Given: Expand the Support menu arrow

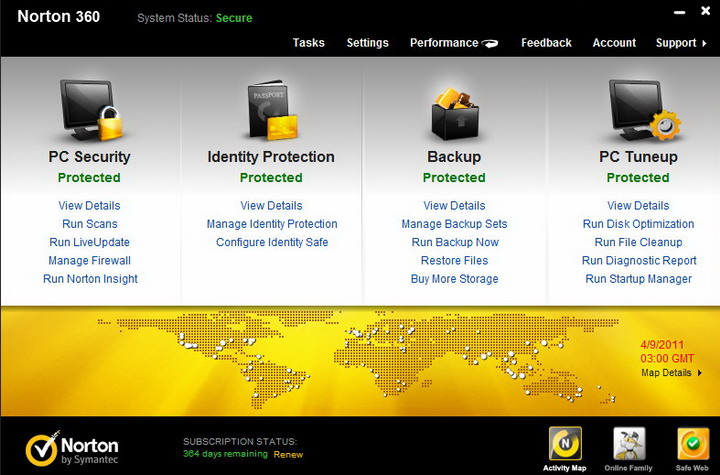Looking at the screenshot, I should click(704, 43).
